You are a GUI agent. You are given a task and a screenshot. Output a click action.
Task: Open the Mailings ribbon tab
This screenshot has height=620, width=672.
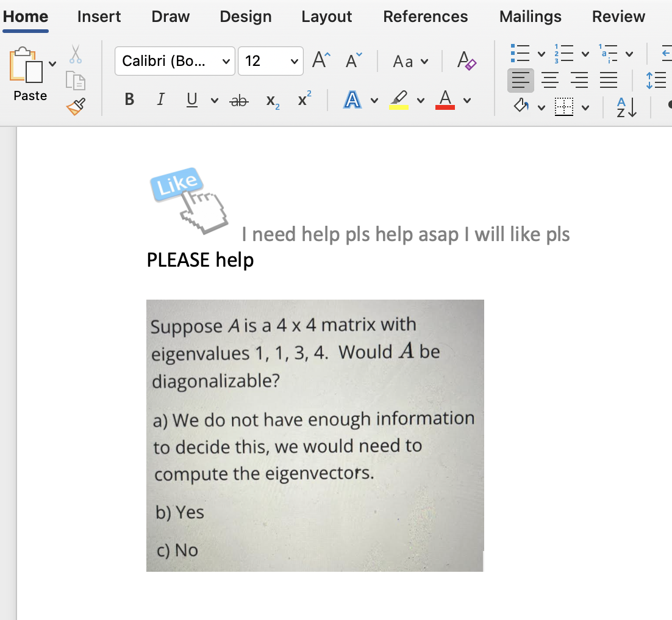click(x=530, y=16)
